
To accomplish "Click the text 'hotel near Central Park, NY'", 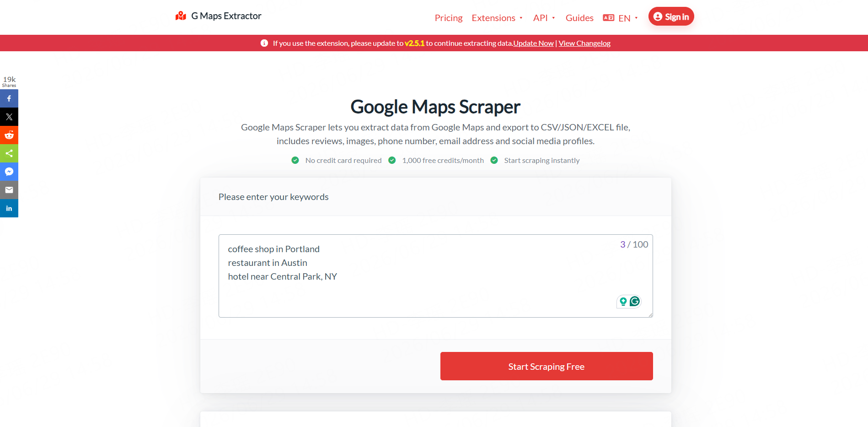I will tap(283, 276).
